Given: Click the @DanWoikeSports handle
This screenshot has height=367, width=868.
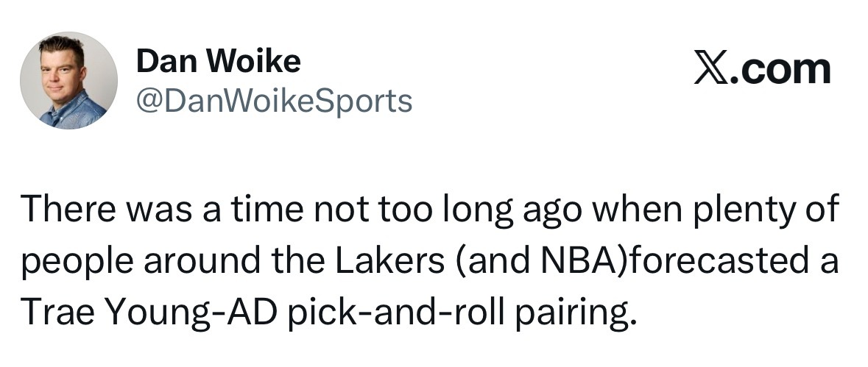Looking at the screenshot, I should pos(274,101).
